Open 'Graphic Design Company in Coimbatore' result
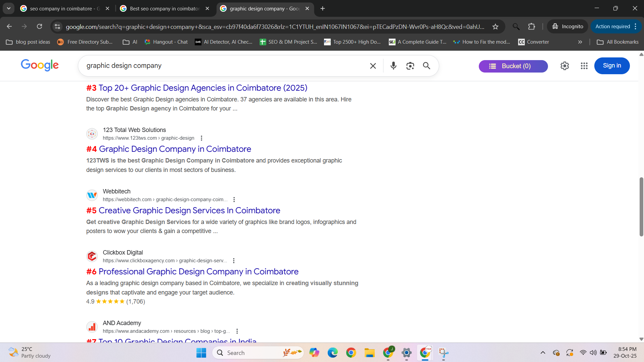The width and height of the screenshot is (644, 362). point(175,149)
